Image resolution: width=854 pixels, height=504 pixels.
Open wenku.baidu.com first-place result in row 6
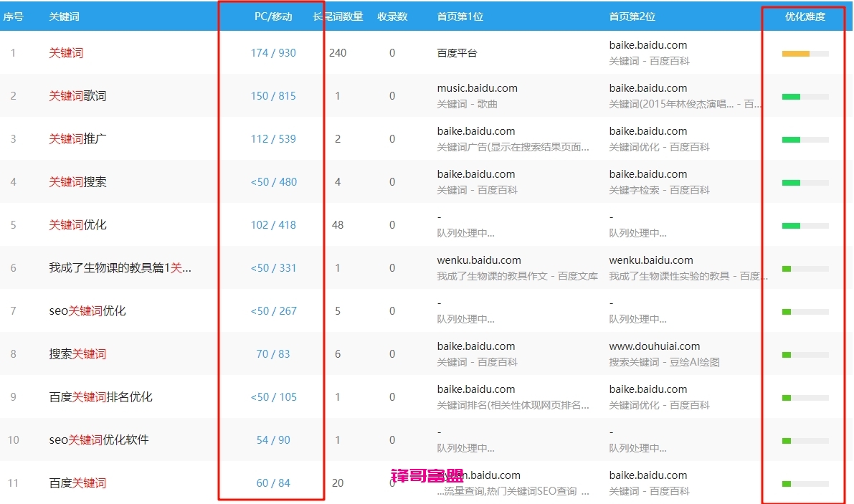point(479,260)
